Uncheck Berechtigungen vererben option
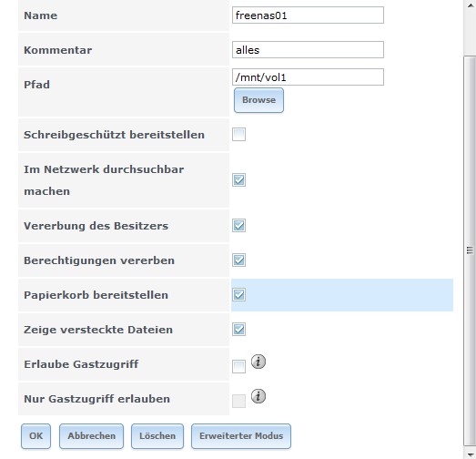This screenshot has height=459, width=476. [239, 260]
